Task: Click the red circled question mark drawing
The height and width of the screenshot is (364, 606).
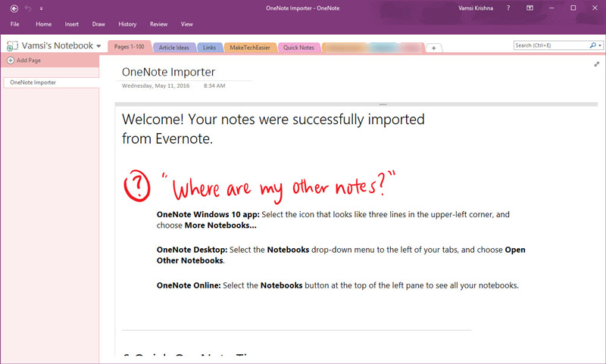Action: pos(137,185)
